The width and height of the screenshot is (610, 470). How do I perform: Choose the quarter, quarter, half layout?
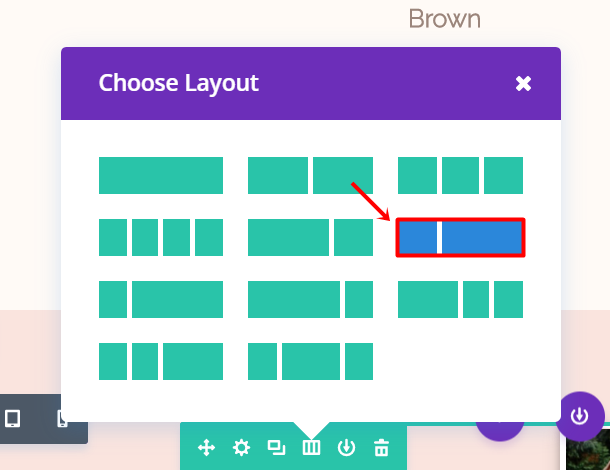(160, 361)
